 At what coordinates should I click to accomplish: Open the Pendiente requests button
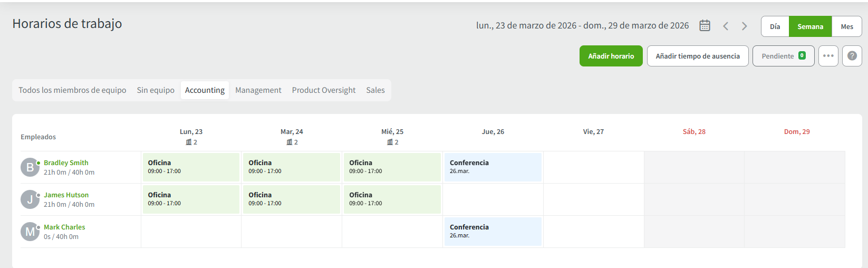(x=783, y=56)
